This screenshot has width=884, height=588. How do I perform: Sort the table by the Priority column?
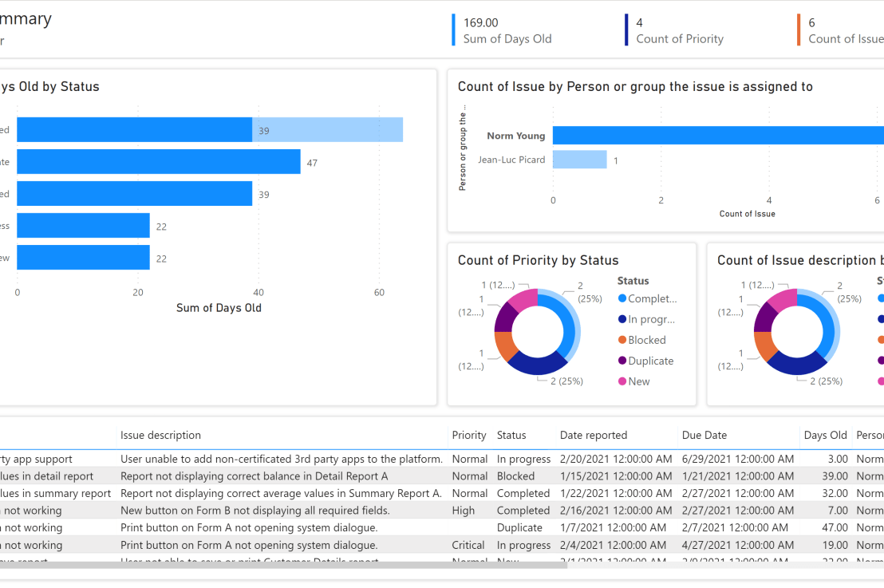coord(469,435)
